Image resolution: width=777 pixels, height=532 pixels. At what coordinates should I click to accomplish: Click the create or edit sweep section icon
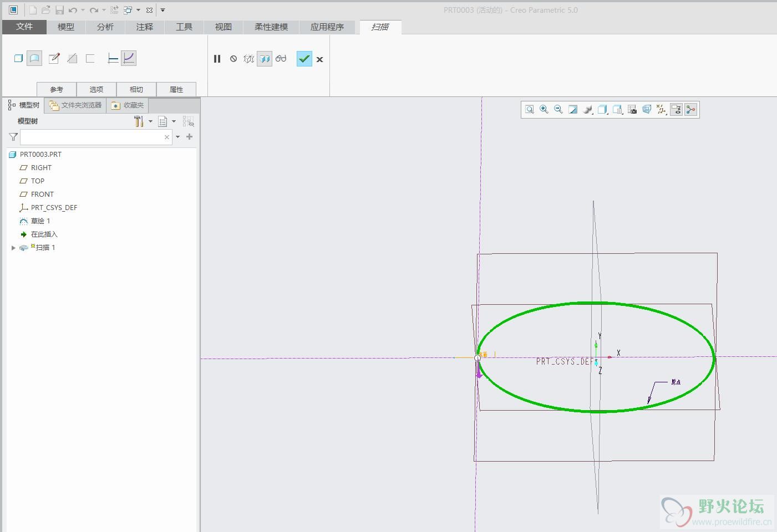coord(54,58)
